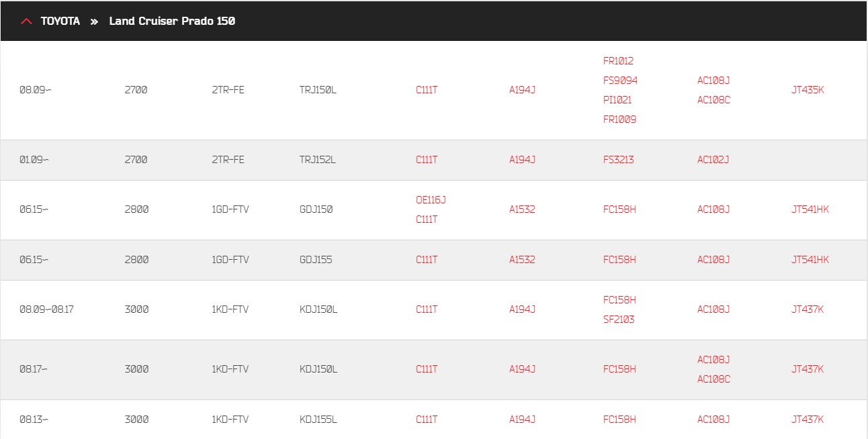Open FC158H link in GDJ155 row
This screenshot has height=439, width=868.
pyautogui.click(x=619, y=260)
